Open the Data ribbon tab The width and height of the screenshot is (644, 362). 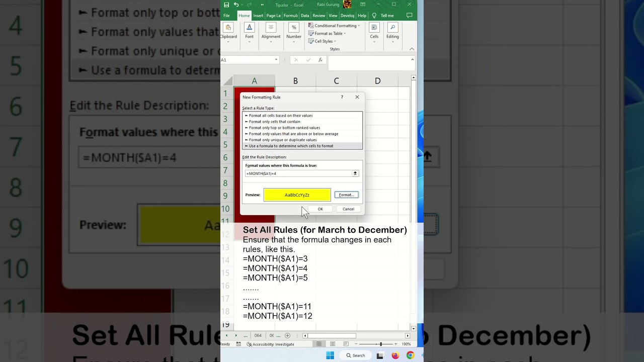[x=305, y=16]
